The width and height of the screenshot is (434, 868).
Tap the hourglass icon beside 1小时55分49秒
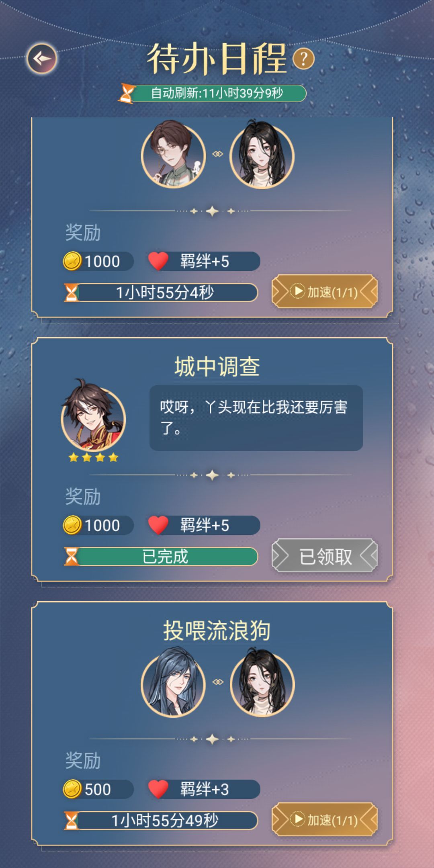click(x=72, y=821)
